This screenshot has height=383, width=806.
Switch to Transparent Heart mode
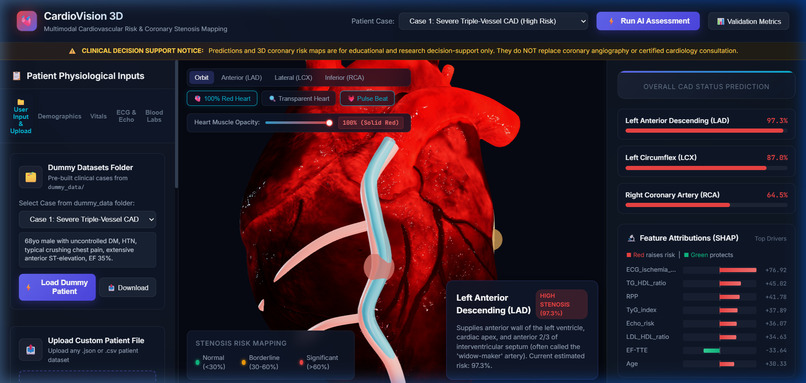coord(299,98)
